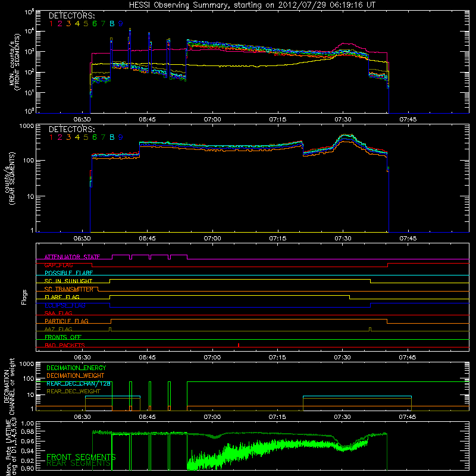Image resolution: width=476 pixels, height=476 pixels.
Task: Click 07:00 time label under front segments plot
Action: click(212, 120)
